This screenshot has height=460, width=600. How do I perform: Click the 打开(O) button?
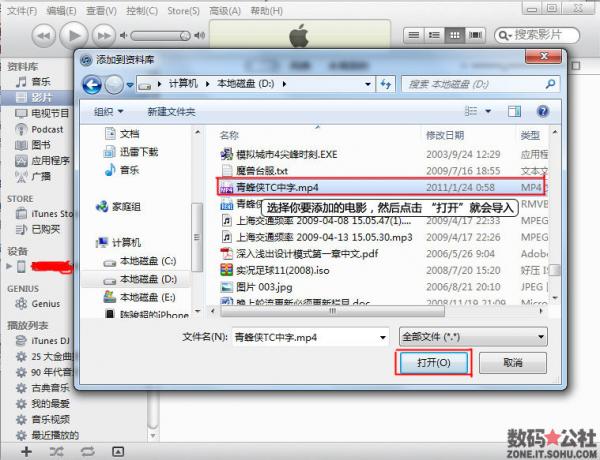coord(434,362)
